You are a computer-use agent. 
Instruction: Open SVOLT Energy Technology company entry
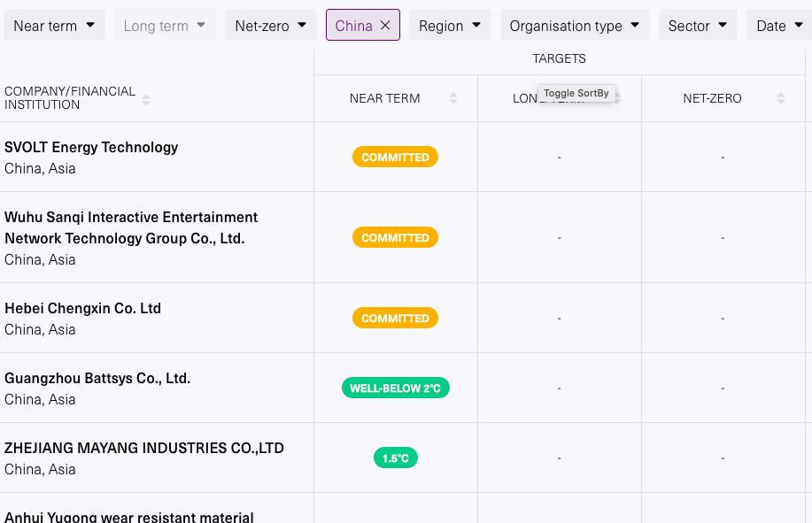click(x=91, y=148)
